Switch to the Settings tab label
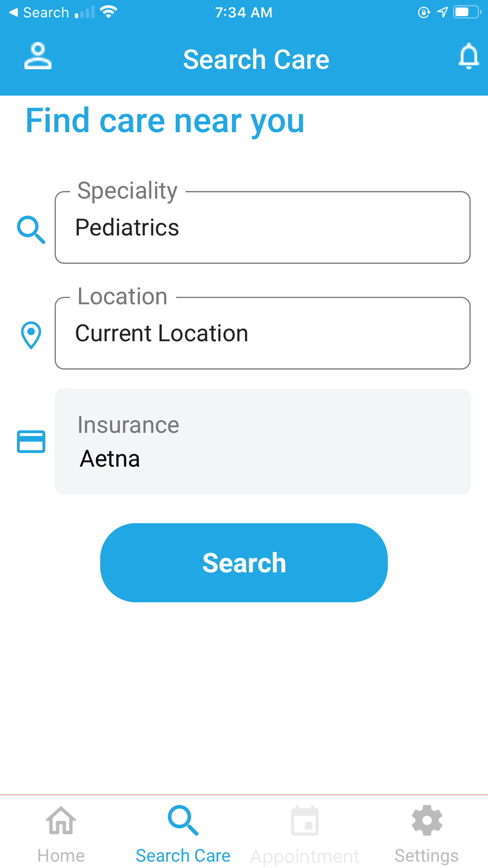Image resolution: width=488 pixels, height=868 pixels. click(427, 855)
